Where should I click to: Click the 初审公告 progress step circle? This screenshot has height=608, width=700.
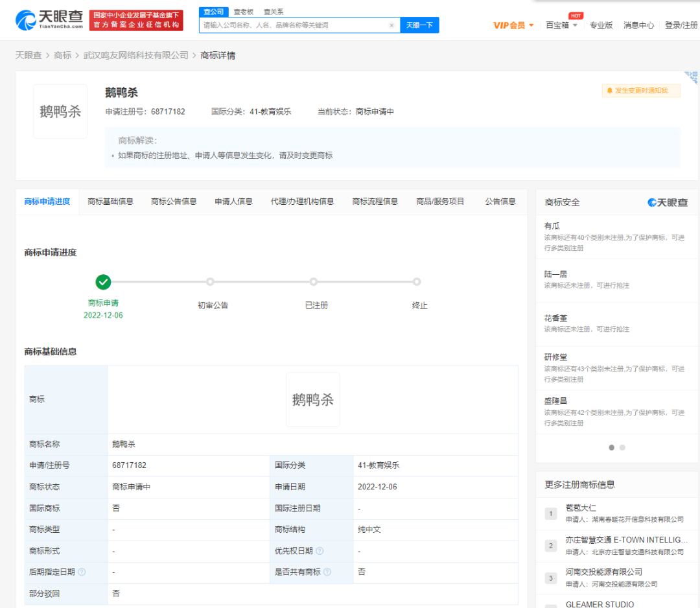click(x=210, y=282)
